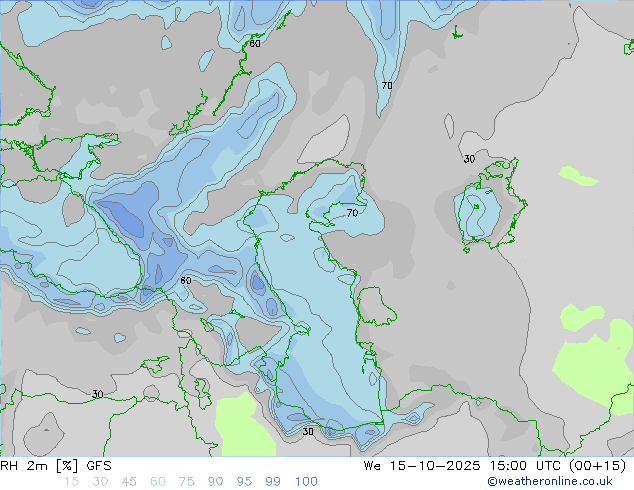Click legend value 15
Screen dimensions: 634x490
[x=72, y=482]
